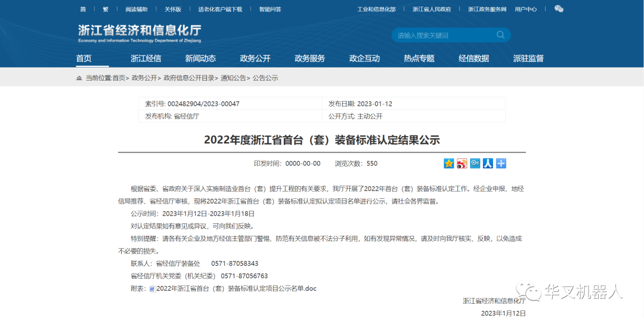Switch to Simplified Chinese (简)
The width and height of the screenshot is (644, 320).
point(83,10)
